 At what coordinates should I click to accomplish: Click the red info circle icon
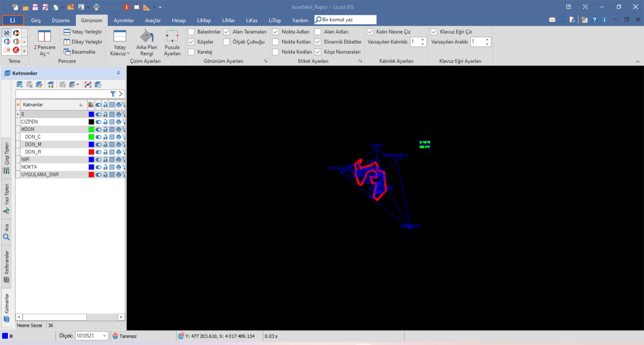click(x=127, y=7)
